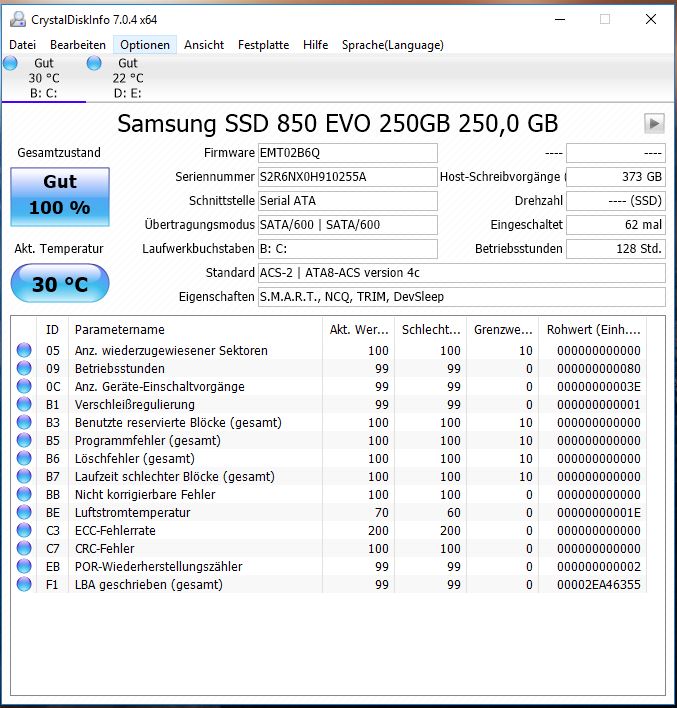Click status orb of row B3 reservierte Blöcke
677x708 pixels.
(24, 423)
